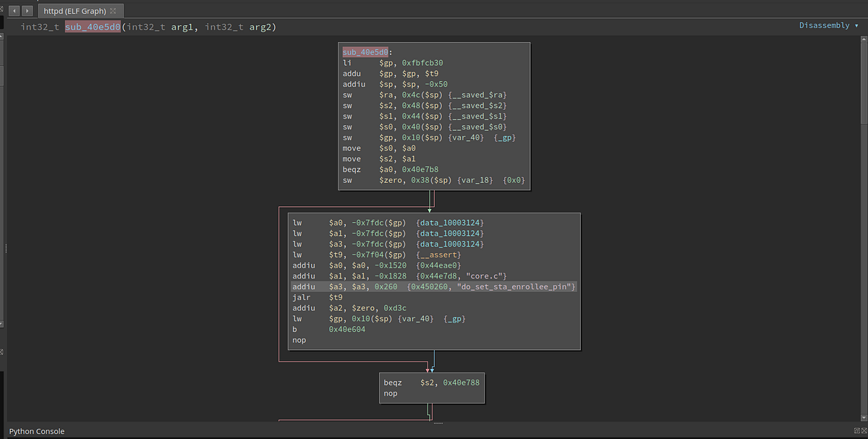Click the navigate back arrow
This screenshot has width=868, height=439.
[x=14, y=11]
